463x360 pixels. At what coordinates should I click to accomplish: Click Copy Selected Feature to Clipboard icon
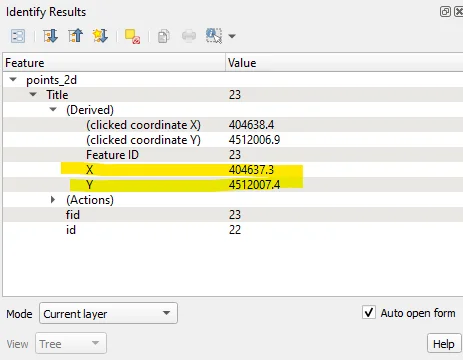click(x=164, y=36)
